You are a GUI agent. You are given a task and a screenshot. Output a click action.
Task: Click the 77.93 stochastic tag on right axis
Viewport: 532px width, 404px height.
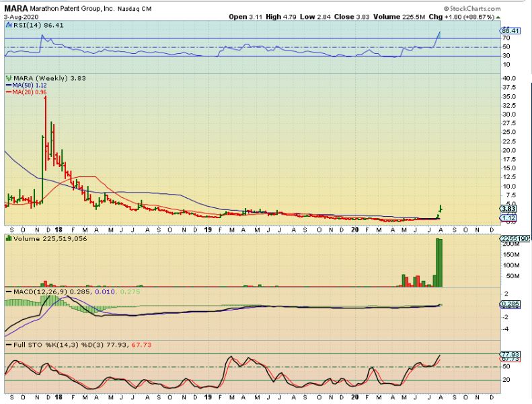pos(510,354)
